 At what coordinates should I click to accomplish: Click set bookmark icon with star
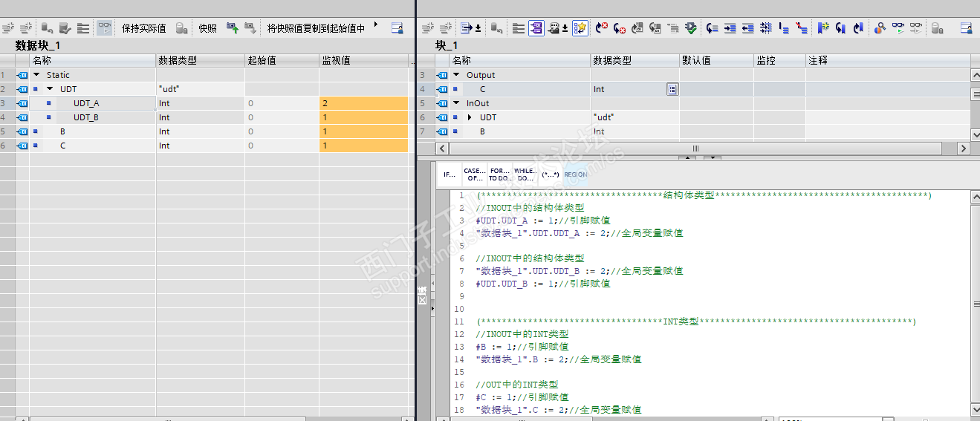click(823, 28)
